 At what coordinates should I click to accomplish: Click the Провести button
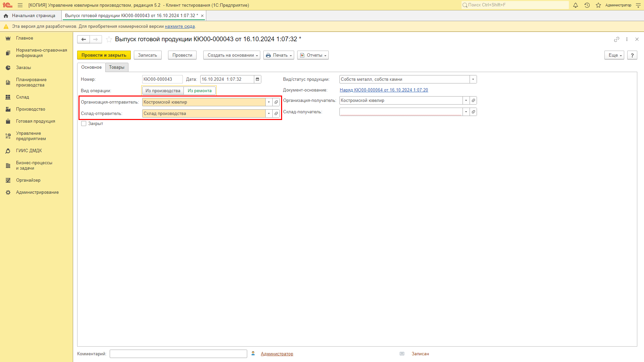click(x=182, y=55)
